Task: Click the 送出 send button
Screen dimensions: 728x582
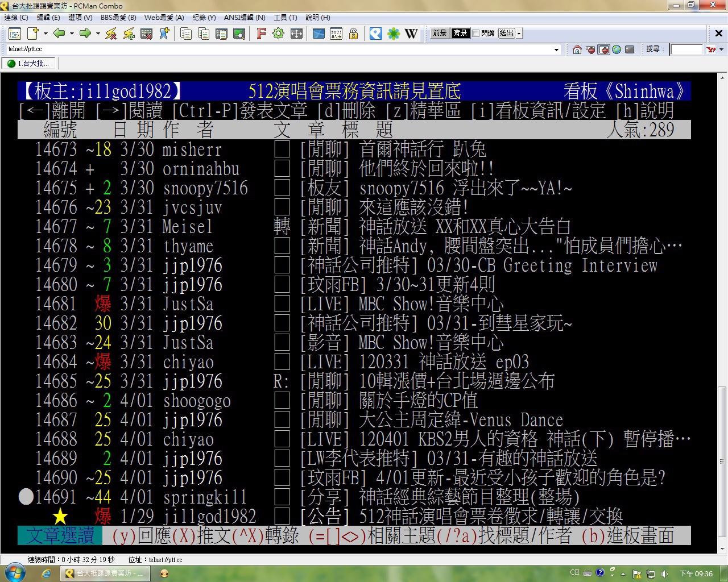Action: tap(506, 33)
